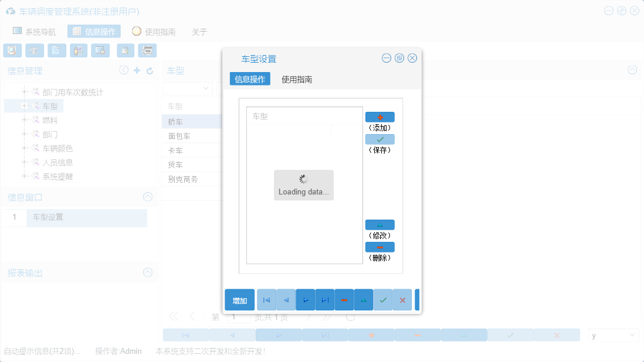Screen dimensions: 644x362
Task: Open the dropdown above the 车型 grid
Action: (x=188, y=88)
